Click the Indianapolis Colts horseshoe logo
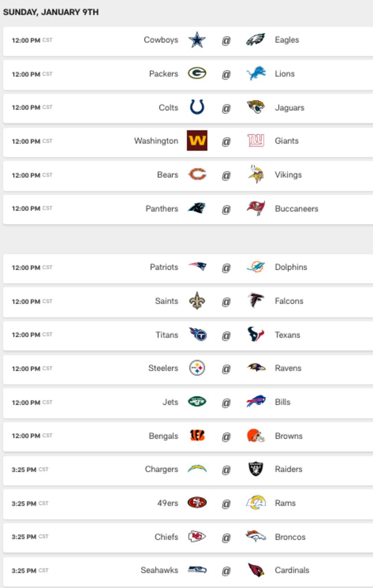 tap(197, 107)
